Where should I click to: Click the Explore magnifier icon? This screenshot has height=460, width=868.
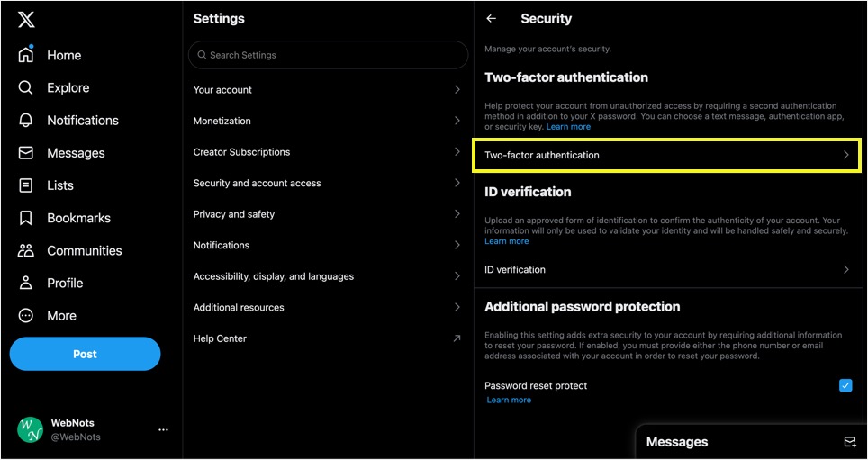[25, 87]
